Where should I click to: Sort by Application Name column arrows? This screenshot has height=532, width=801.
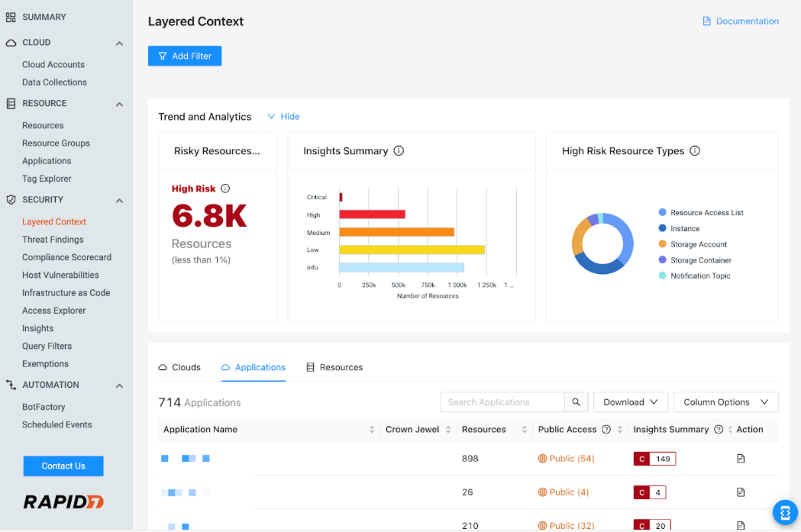coord(372,430)
